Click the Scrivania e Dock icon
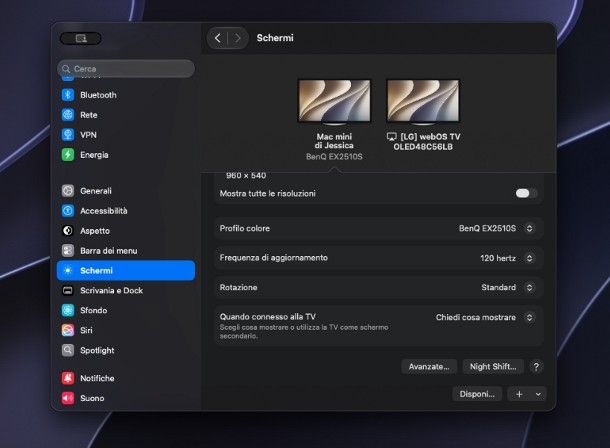610x448 pixels. pyautogui.click(x=68, y=290)
